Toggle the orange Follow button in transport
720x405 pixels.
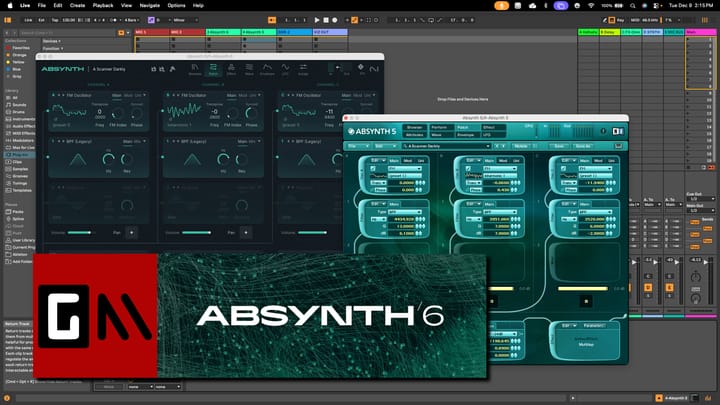point(272,20)
